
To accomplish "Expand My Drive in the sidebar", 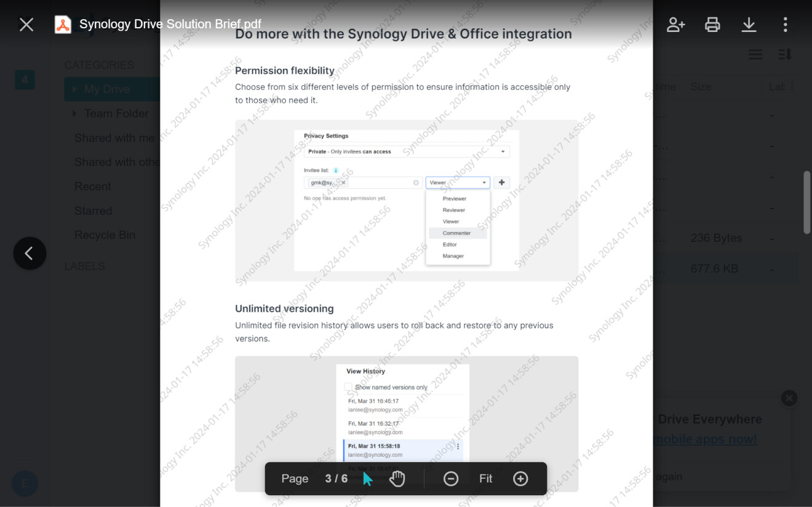I will (x=74, y=89).
